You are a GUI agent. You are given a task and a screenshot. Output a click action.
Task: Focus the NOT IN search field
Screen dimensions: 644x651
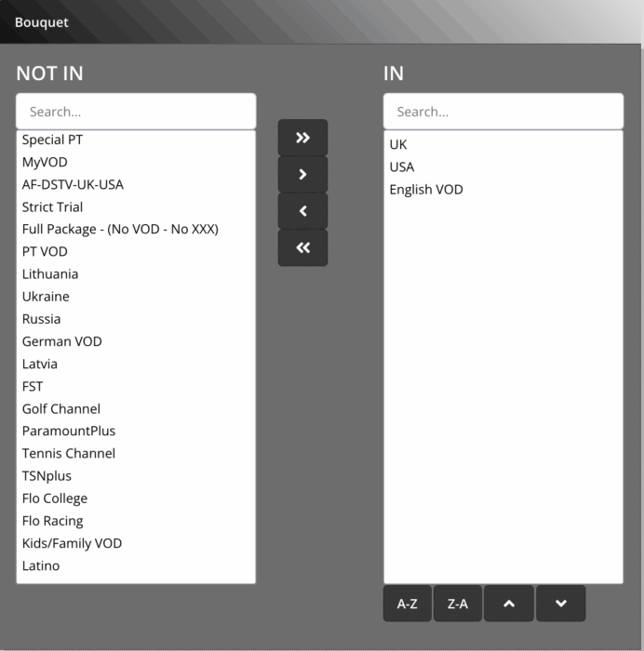(136, 112)
